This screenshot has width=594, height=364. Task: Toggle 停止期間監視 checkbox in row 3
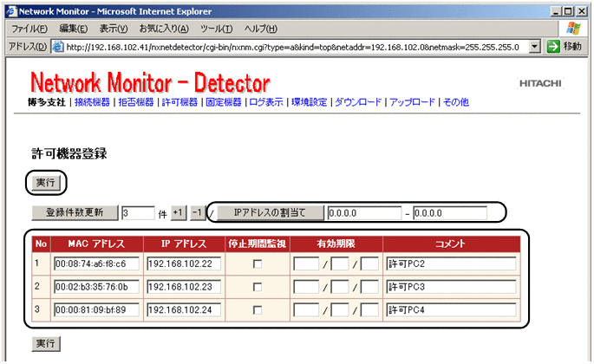(258, 310)
